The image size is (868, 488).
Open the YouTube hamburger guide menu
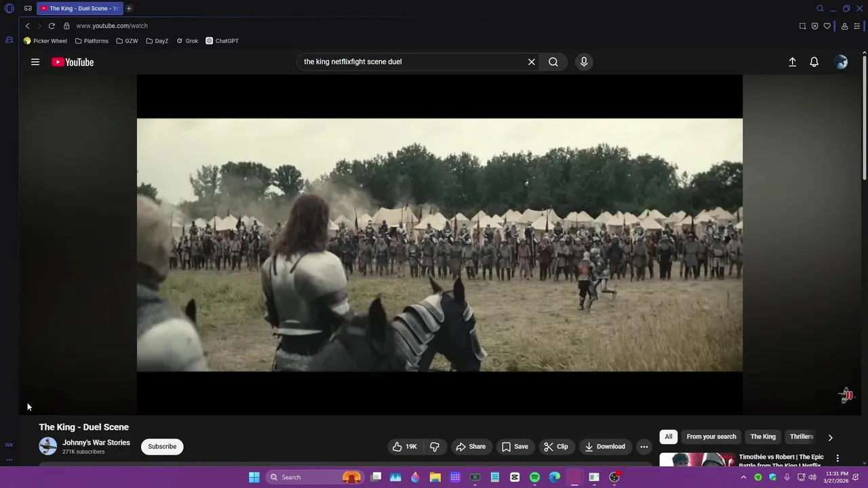click(35, 62)
